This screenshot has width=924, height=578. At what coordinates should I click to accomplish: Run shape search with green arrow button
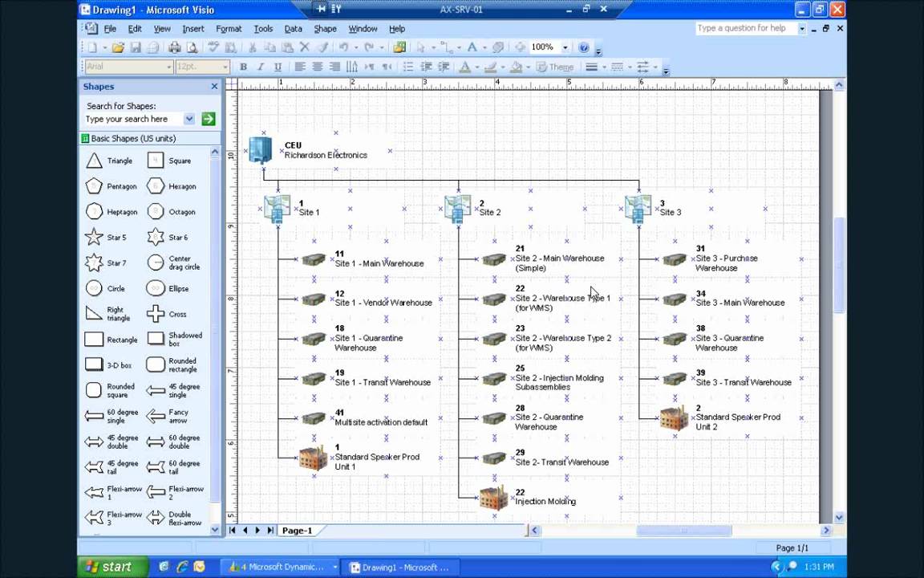(x=208, y=119)
